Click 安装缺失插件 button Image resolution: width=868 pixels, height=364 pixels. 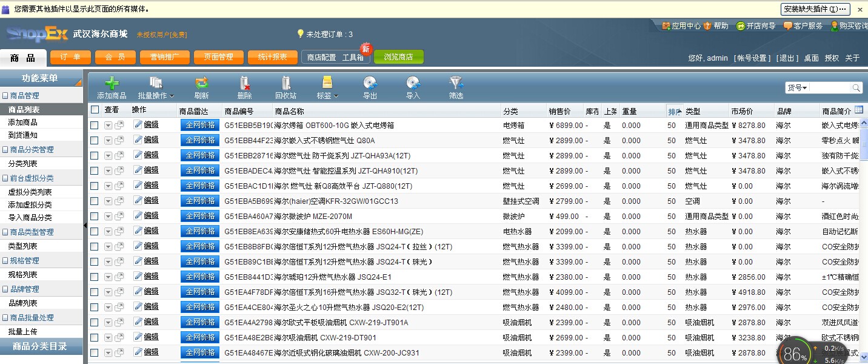pos(815,9)
